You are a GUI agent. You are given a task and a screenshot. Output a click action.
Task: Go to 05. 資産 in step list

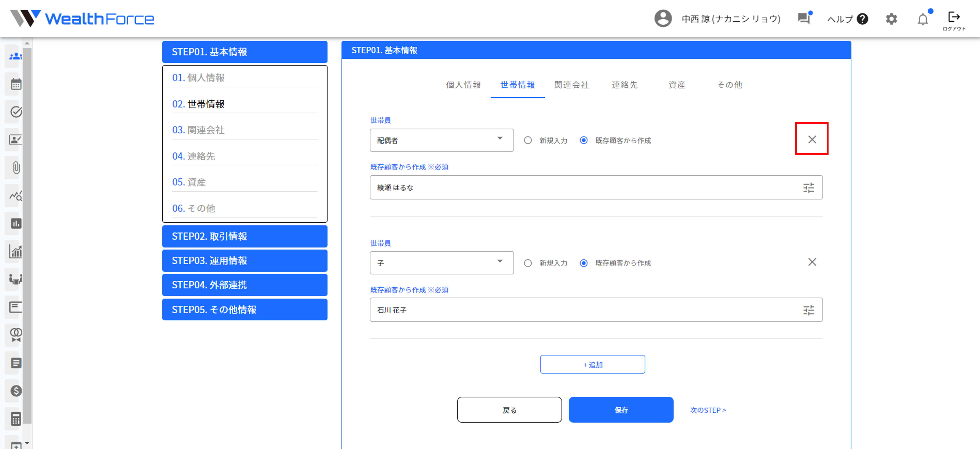pyautogui.click(x=245, y=182)
